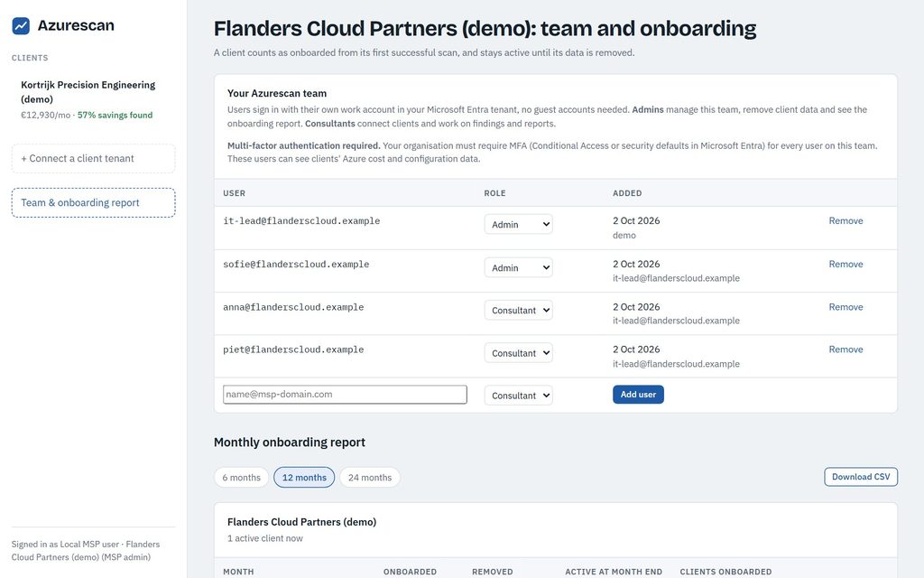Click the 'demo' added-by text under it-lead
The image size is (924, 578).
click(624, 236)
